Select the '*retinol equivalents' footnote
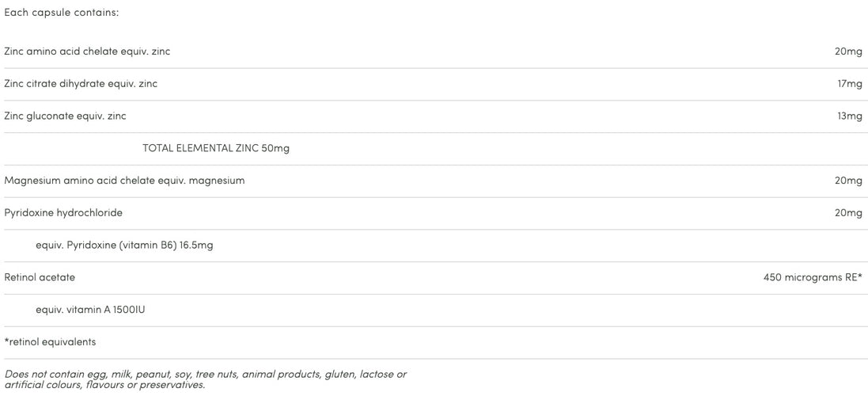 point(50,342)
